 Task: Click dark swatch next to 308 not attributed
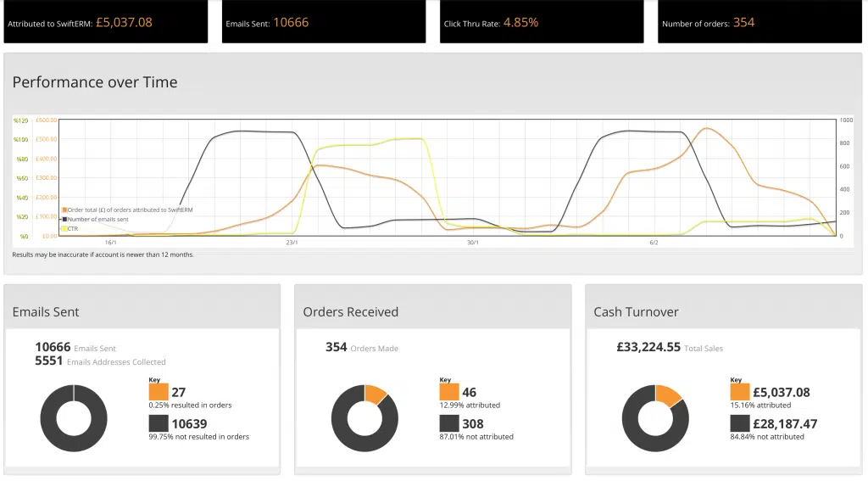449,423
